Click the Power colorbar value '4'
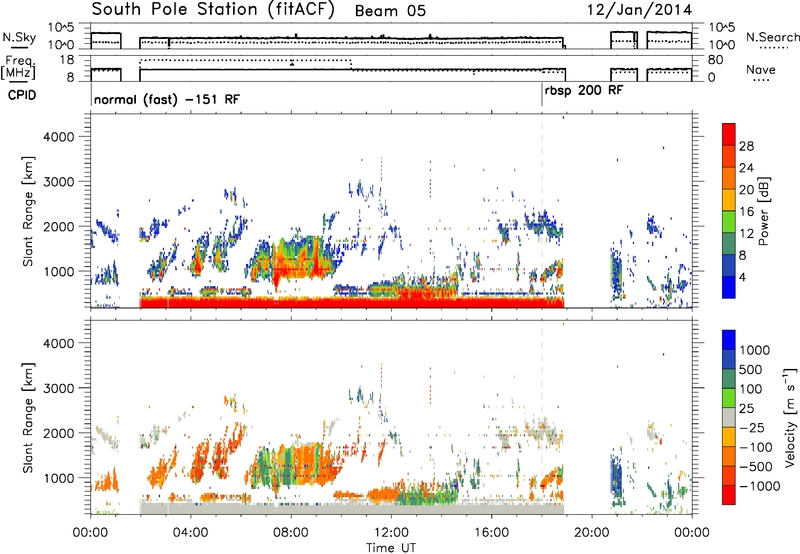Image resolution: width=800 pixels, height=554 pixels. [x=743, y=277]
